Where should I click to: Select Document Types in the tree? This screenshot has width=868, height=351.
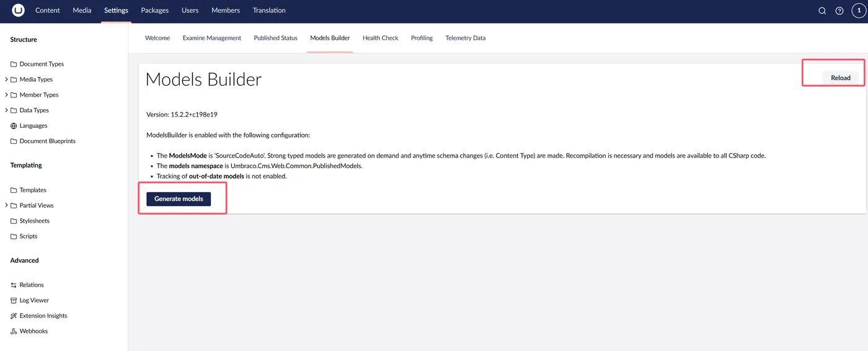pos(42,64)
